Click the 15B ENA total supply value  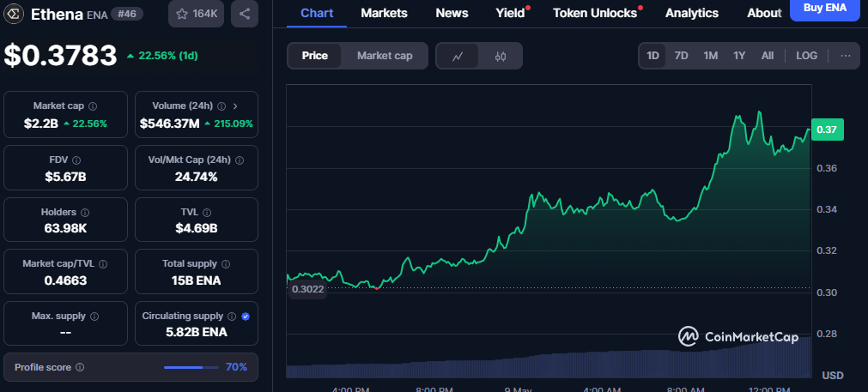pos(197,280)
